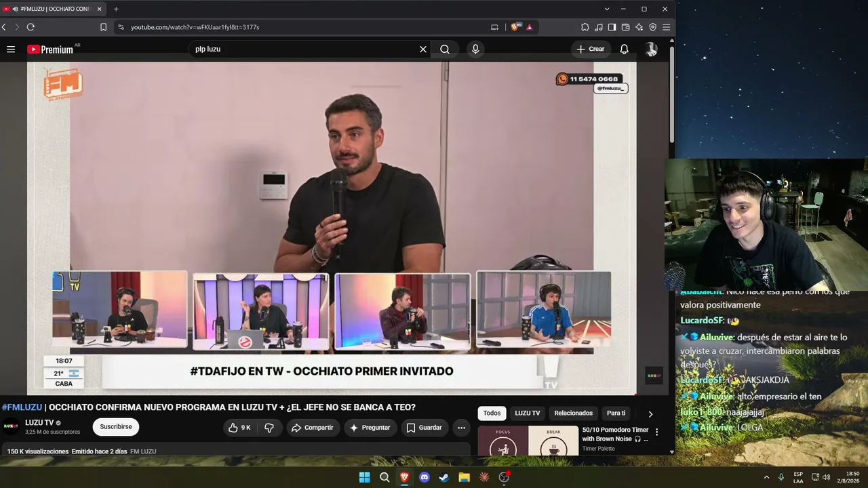Reload the current page

[x=31, y=27]
